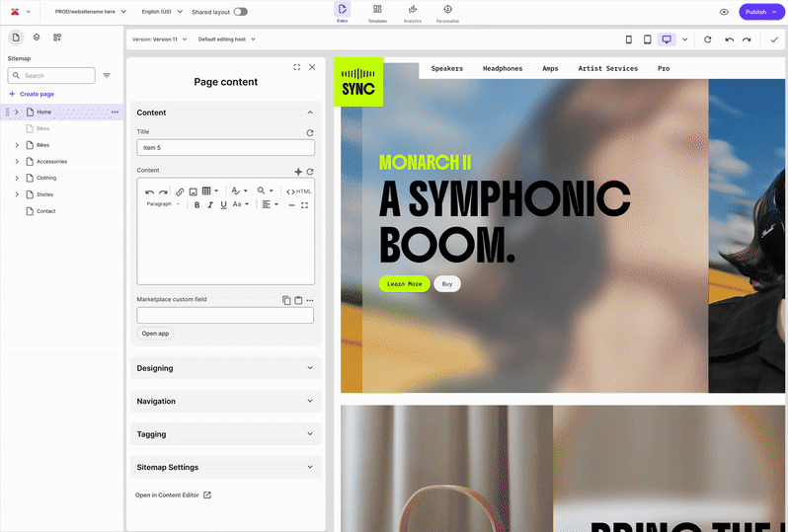Screen dimensions: 788x532
Task: Toggle the Shared layout switch
Action: pyautogui.click(x=240, y=12)
